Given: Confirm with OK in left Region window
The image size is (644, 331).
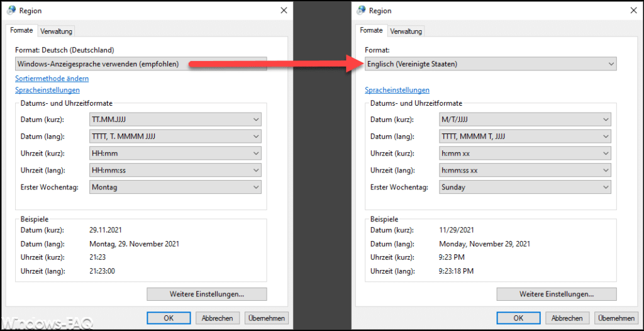Looking at the screenshot, I should (169, 318).
